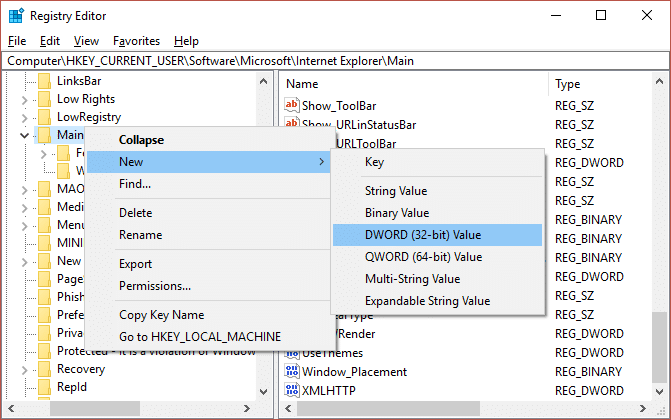Expand the New key in the tree
The width and height of the screenshot is (671, 420).
tap(24, 262)
